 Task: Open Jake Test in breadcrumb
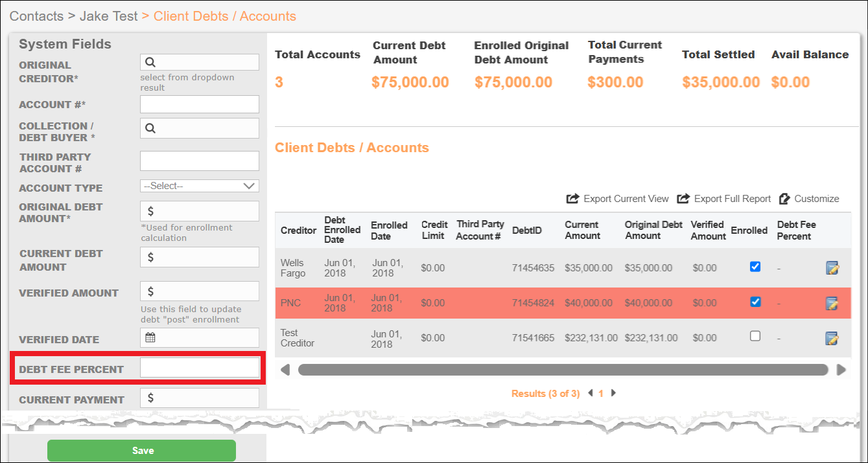[x=109, y=16]
